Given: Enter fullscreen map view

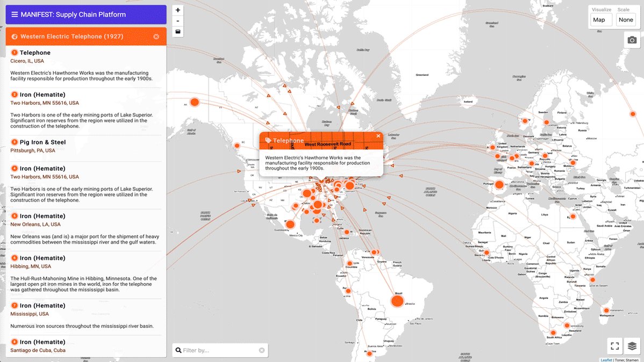Looking at the screenshot, I should tap(615, 346).
